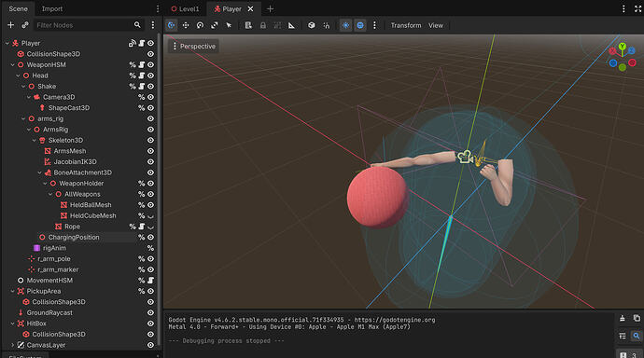
Task: Switch to the Level1 scene tab
Action: point(185,8)
